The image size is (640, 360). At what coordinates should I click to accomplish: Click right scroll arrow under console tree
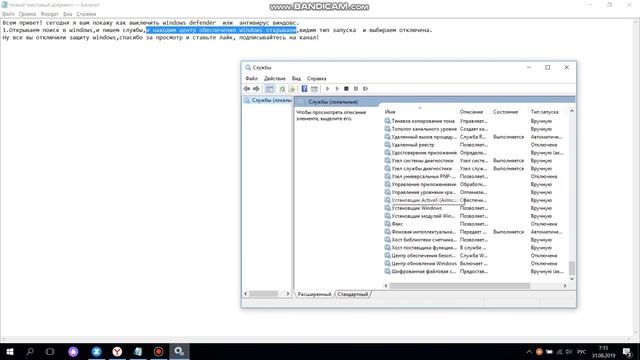click(x=288, y=293)
